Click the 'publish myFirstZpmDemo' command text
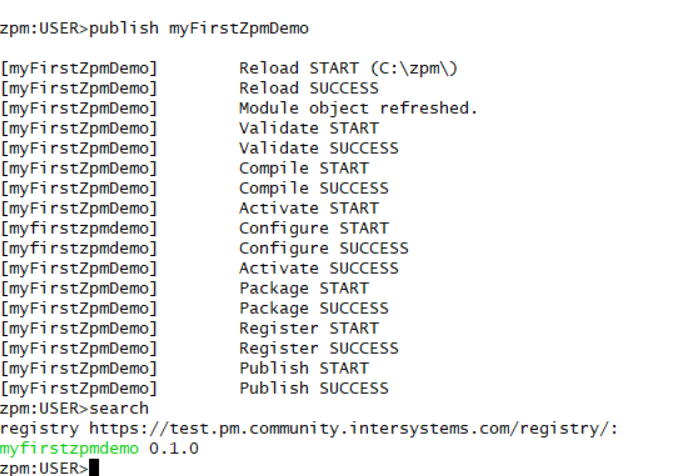697x476 pixels. click(199, 28)
